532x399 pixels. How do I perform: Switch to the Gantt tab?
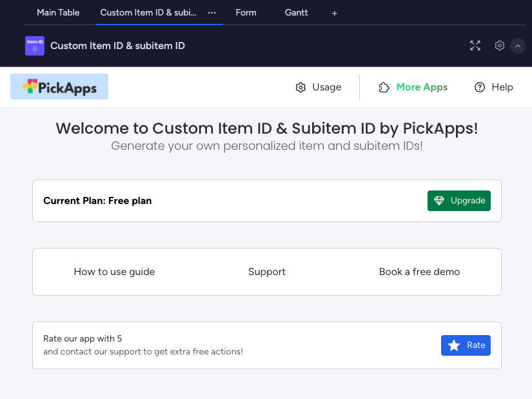pyautogui.click(x=296, y=12)
